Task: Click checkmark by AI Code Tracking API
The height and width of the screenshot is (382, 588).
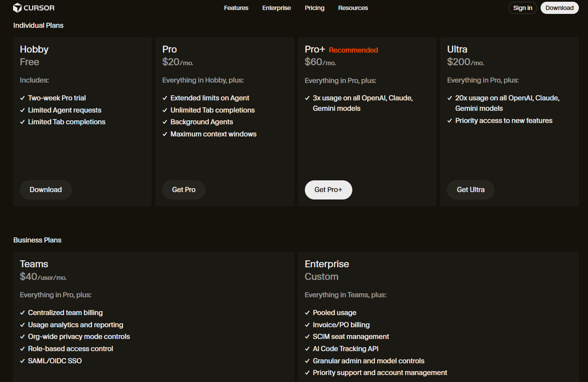Action: (307, 349)
